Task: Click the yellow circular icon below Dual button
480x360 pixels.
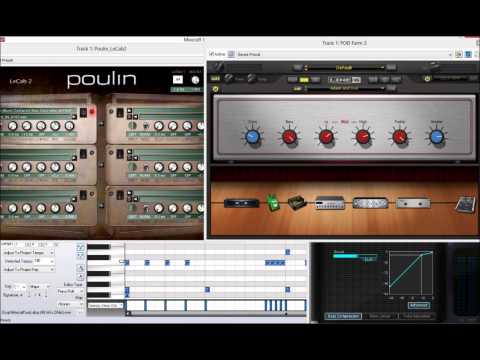Action: (215, 89)
